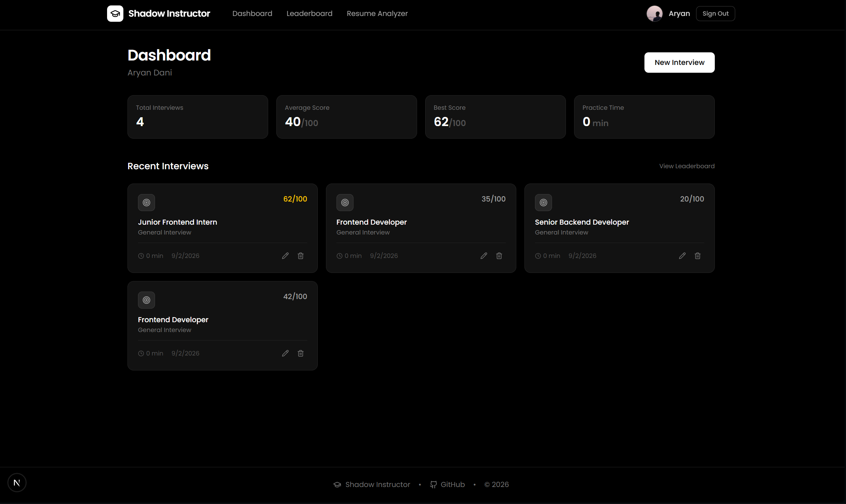Open the Next.js dev tools N badge
The width and height of the screenshot is (846, 504).
tap(17, 483)
